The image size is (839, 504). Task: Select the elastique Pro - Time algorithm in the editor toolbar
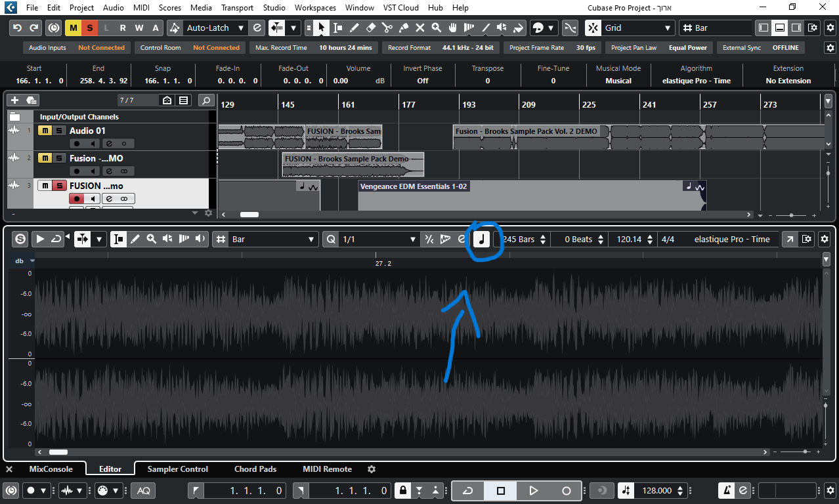pyautogui.click(x=732, y=239)
